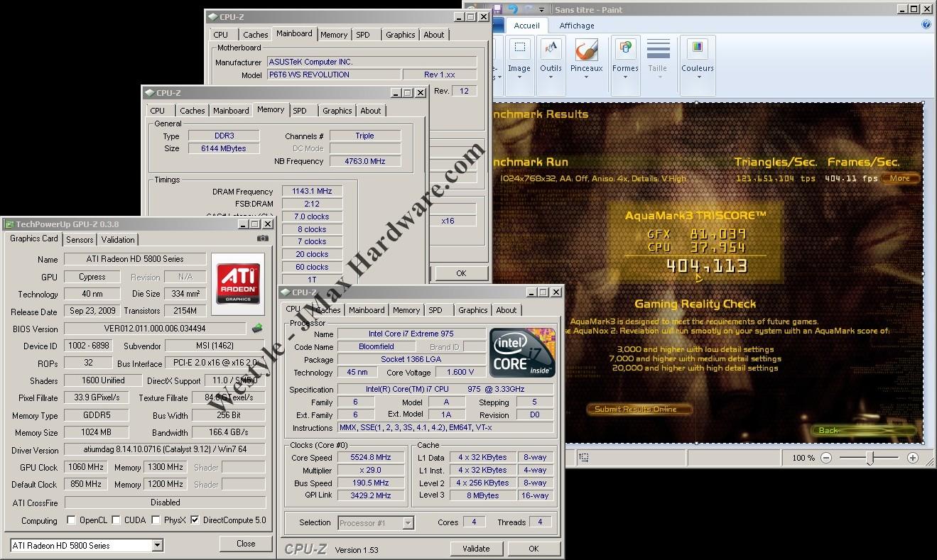Switch to the Sensors tab in GPU-Z
The width and height of the screenshot is (937, 560).
tap(80, 240)
